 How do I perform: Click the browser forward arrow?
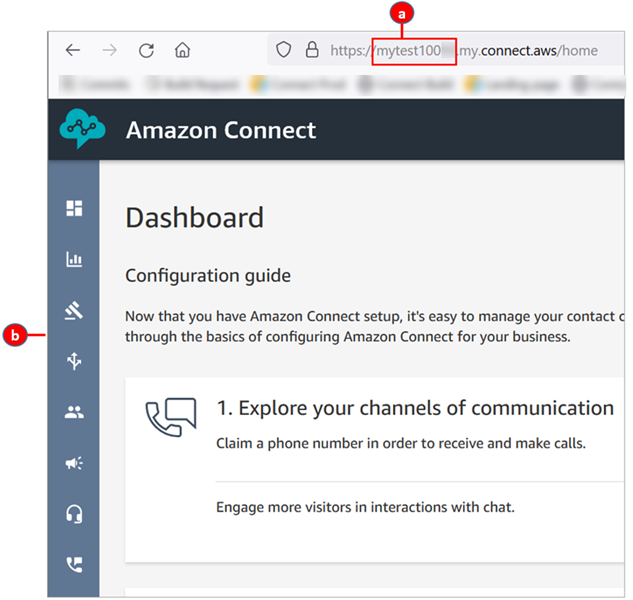coord(109,50)
